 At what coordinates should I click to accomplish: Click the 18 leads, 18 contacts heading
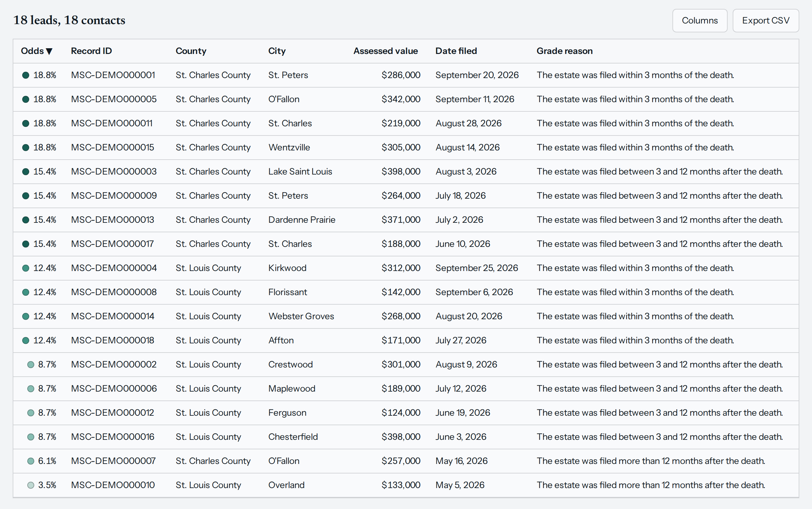pyautogui.click(x=69, y=20)
